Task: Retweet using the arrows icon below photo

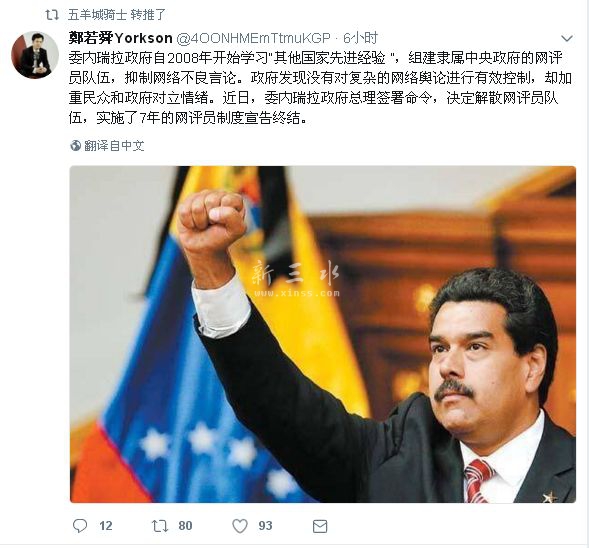Action: 160,526
